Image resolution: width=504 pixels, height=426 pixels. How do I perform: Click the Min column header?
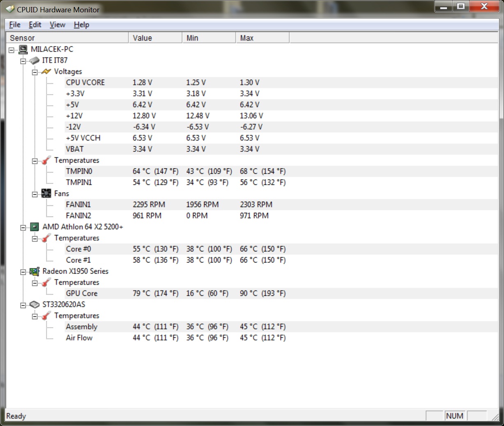[x=209, y=38]
